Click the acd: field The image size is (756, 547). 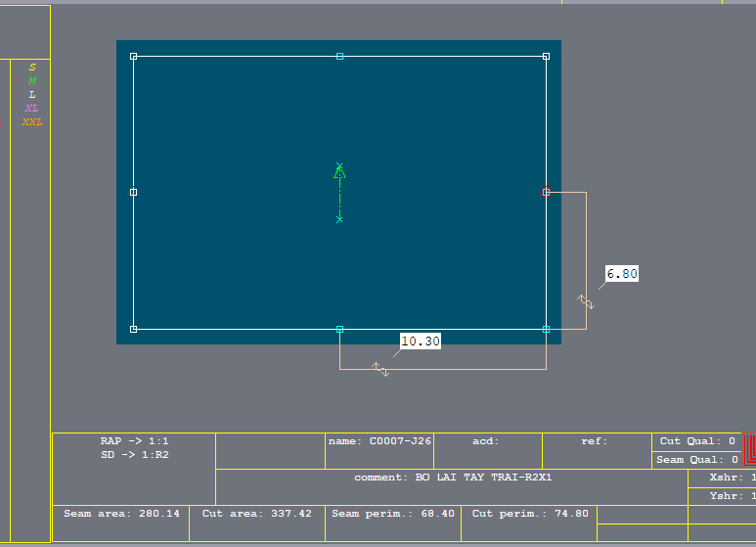[488, 451]
